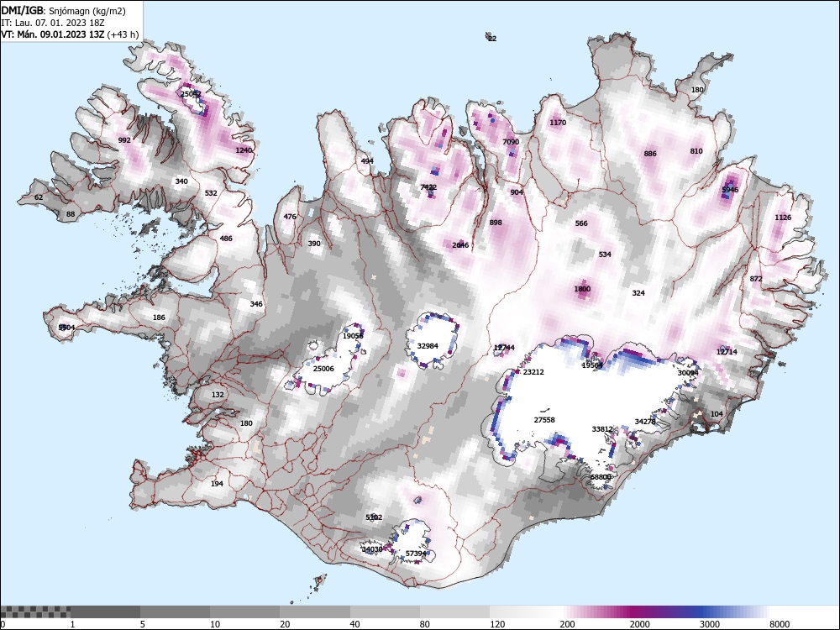
Task: Click the VT valid time line
Action: (x=70, y=34)
